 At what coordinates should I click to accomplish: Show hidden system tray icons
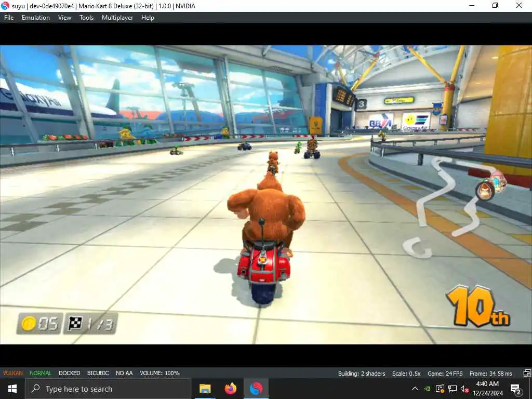415,389
